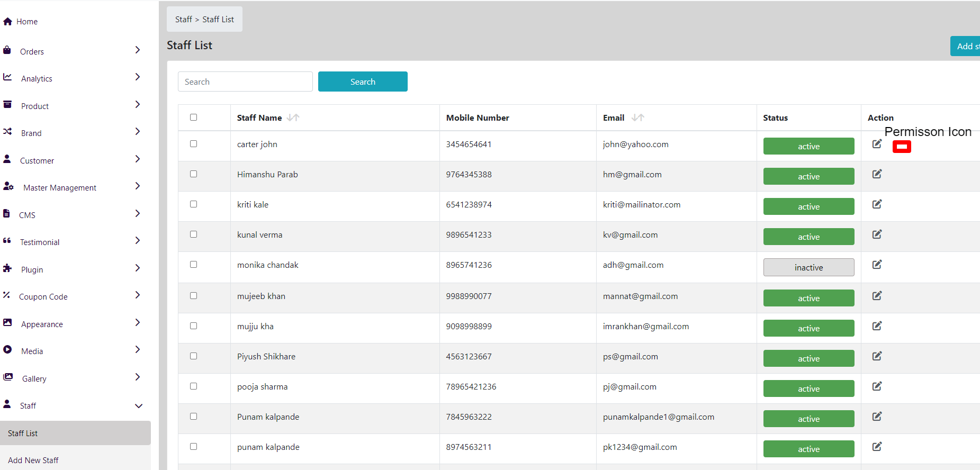Edit mujeeb khan with pencil icon
980x470 pixels.
coord(877,296)
